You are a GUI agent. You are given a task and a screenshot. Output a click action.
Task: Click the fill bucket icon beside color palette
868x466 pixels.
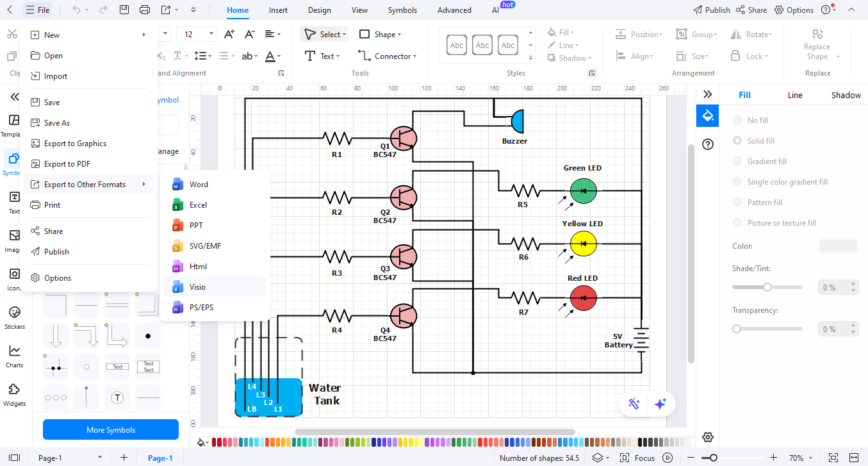pyautogui.click(x=201, y=442)
